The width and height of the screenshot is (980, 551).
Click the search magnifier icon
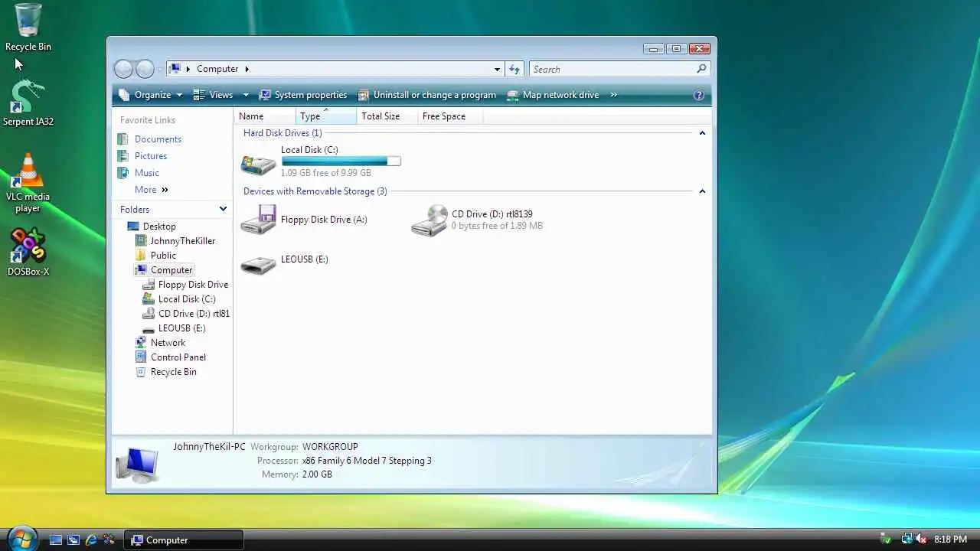(x=701, y=69)
